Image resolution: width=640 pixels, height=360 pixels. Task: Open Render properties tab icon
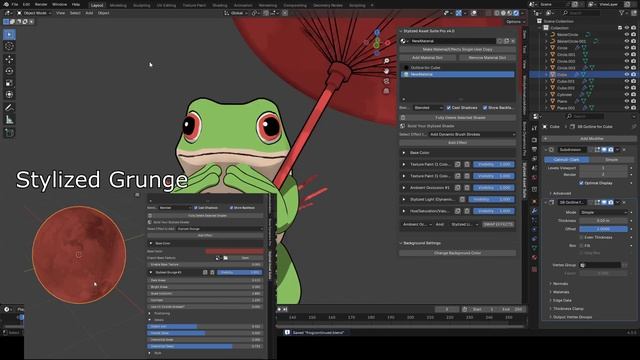pos(534,140)
